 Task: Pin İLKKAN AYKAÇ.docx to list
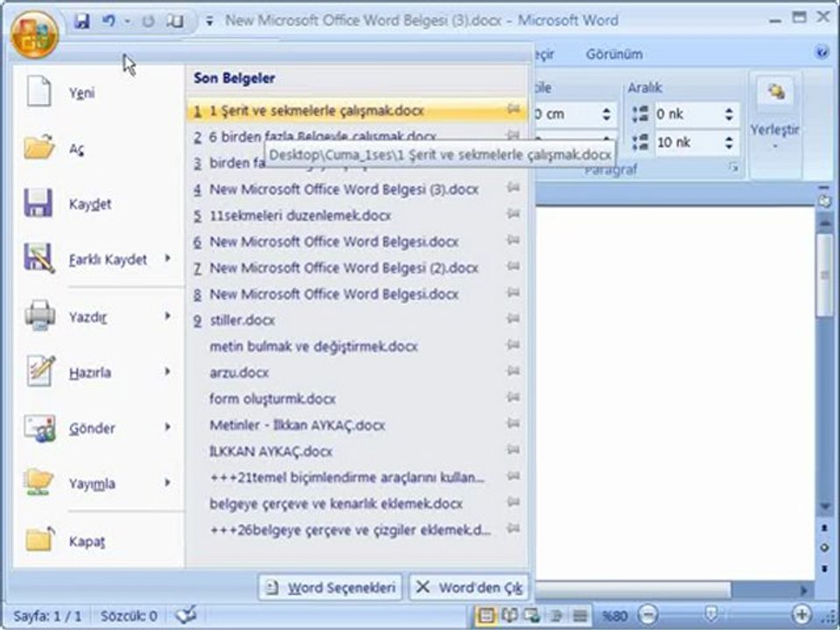[x=514, y=450]
